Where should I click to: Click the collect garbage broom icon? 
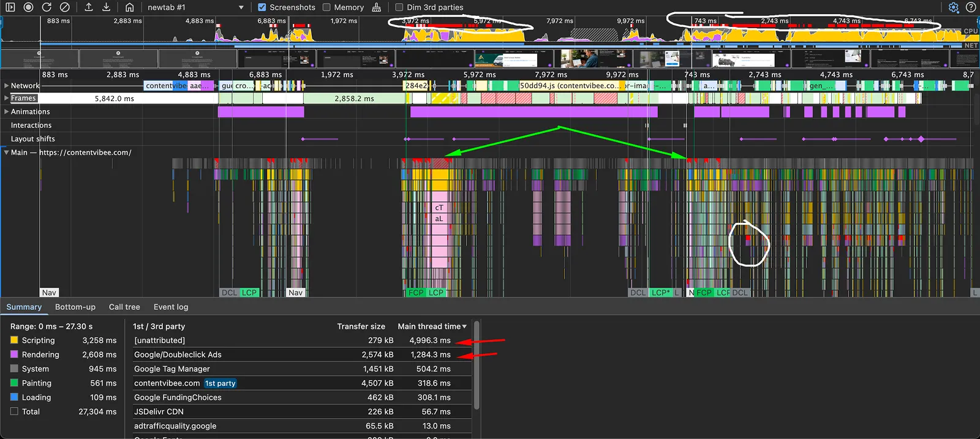pos(376,7)
